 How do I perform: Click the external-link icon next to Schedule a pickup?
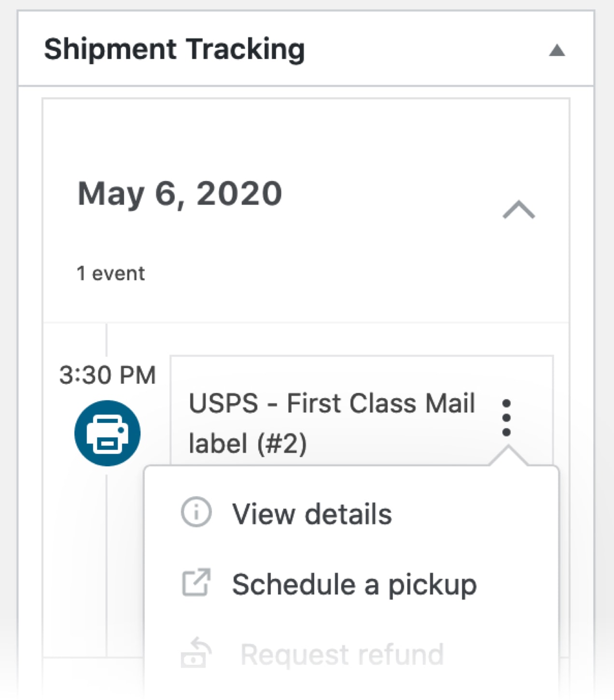(x=195, y=583)
